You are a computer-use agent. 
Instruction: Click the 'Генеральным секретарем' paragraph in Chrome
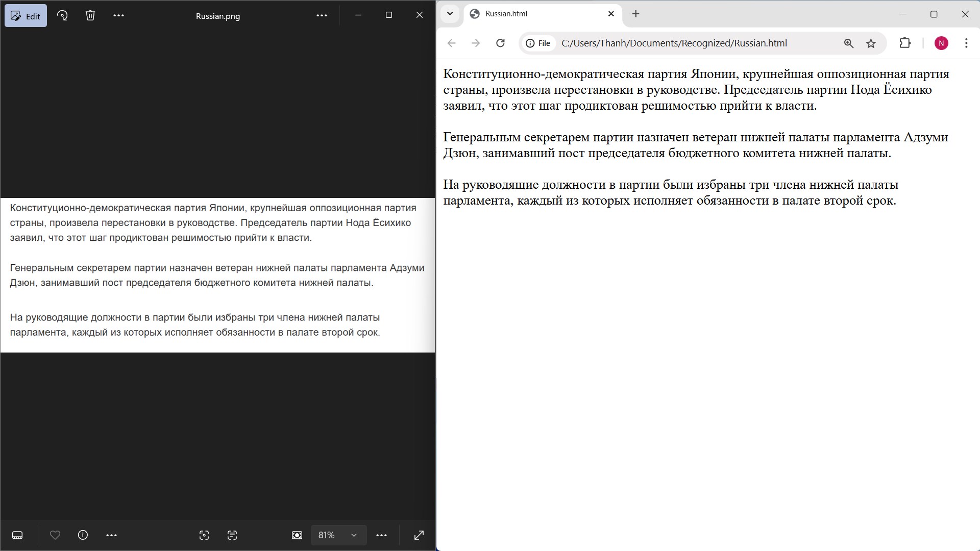pos(696,145)
